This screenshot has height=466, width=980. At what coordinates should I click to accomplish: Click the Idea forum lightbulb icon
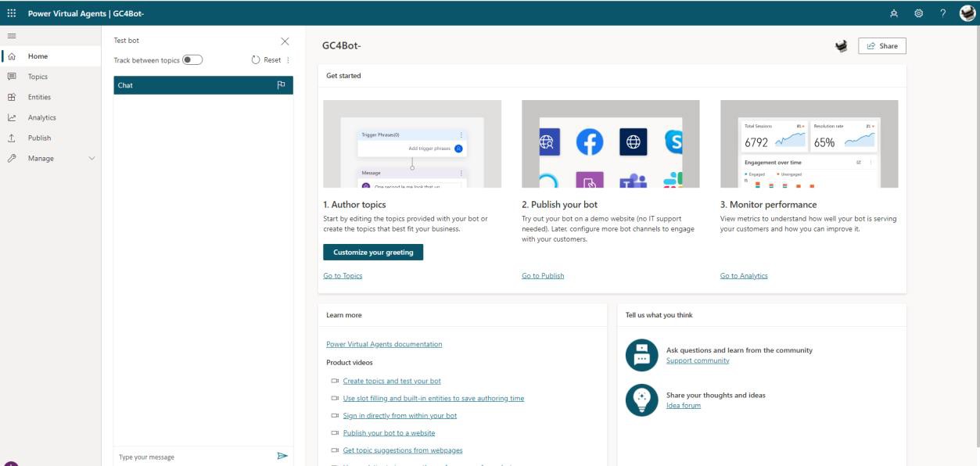point(642,400)
